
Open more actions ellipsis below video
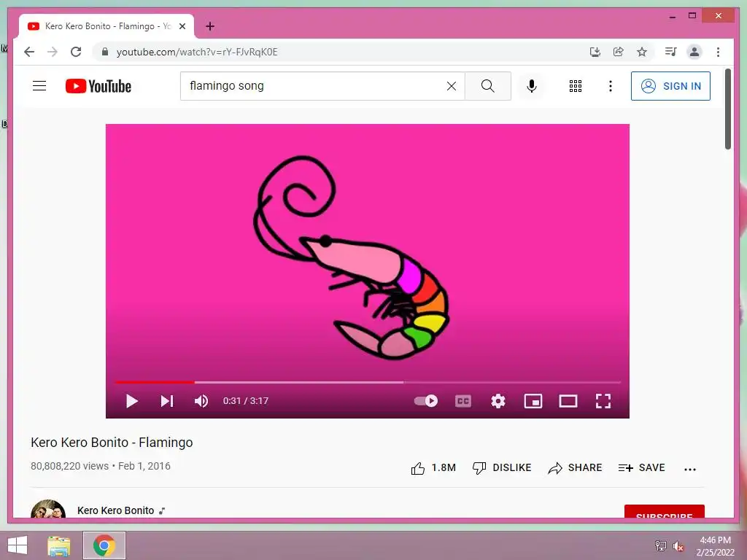[690, 469]
